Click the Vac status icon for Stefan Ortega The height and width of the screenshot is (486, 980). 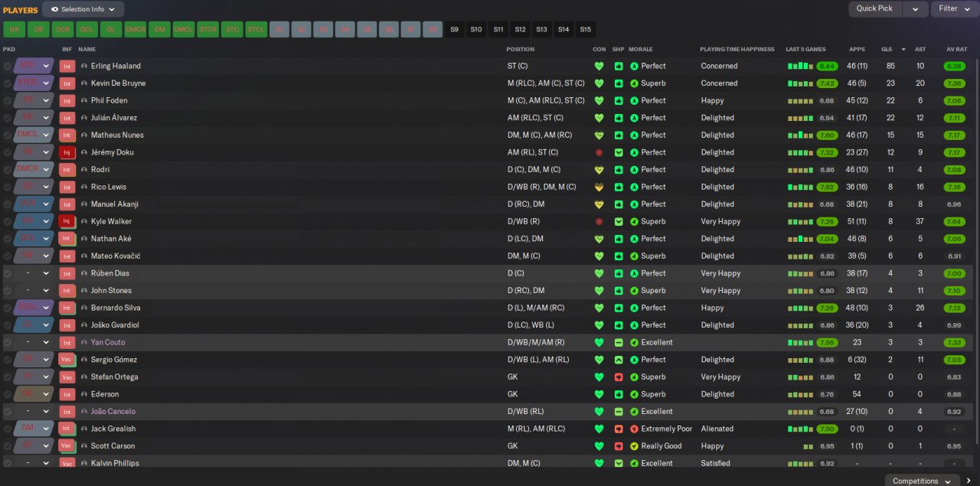pos(67,377)
